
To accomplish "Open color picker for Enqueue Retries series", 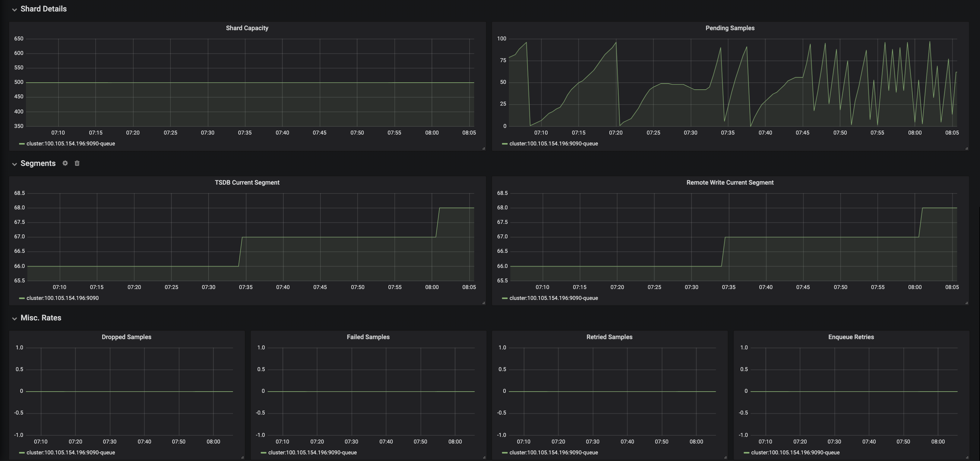I will pyautogui.click(x=746, y=453).
